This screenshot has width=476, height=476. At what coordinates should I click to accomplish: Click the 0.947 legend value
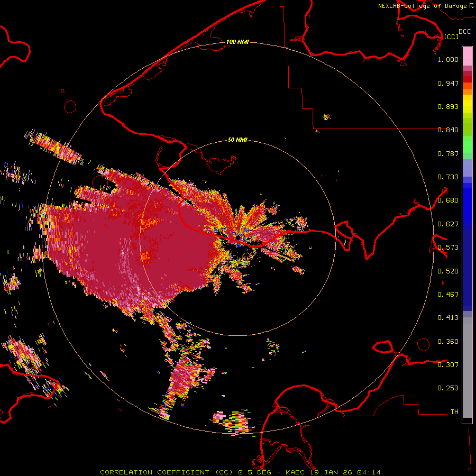coord(448,83)
